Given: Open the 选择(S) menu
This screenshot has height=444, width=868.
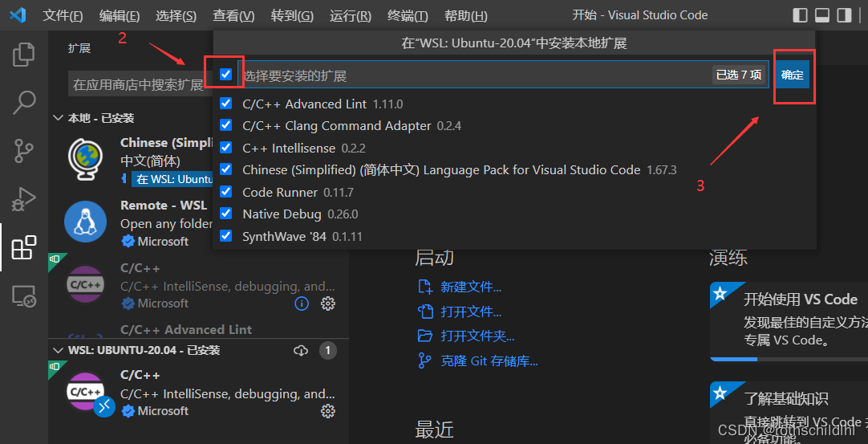Looking at the screenshot, I should pos(176,15).
